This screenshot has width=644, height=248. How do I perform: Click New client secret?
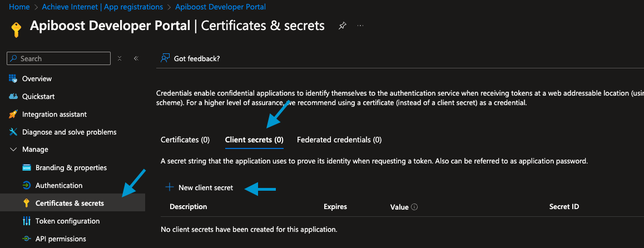(199, 187)
